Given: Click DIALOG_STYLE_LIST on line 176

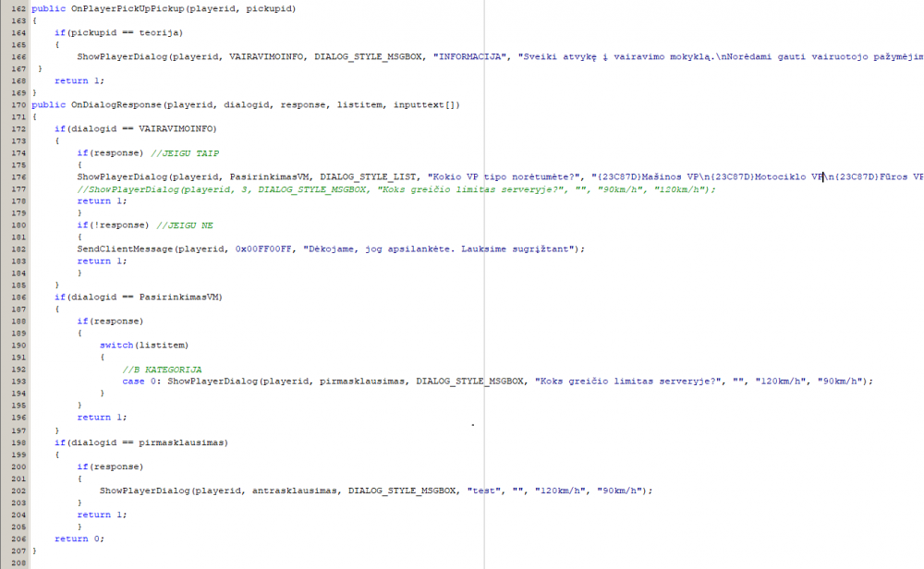Looking at the screenshot, I should (x=368, y=177).
